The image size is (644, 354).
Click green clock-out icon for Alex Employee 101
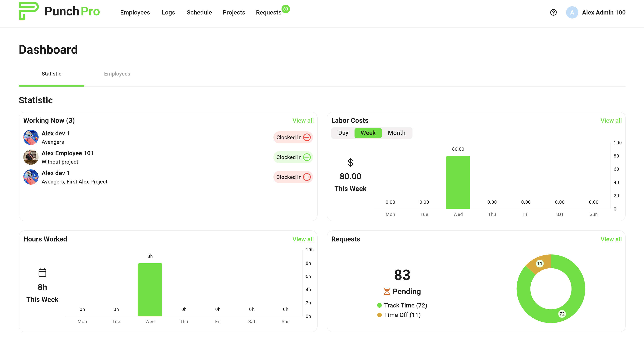pos(307,157)
